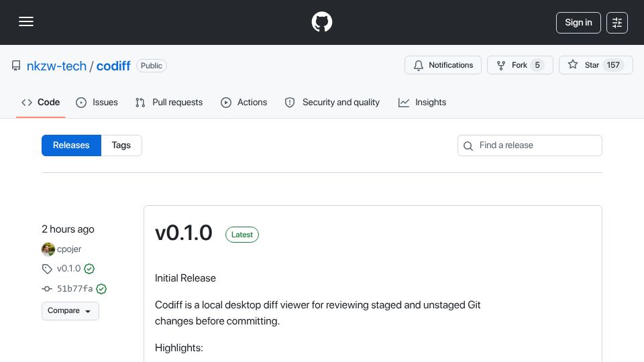Fork the codiff repository
Screen dimensions: 644x362
[x=520, y=65]
